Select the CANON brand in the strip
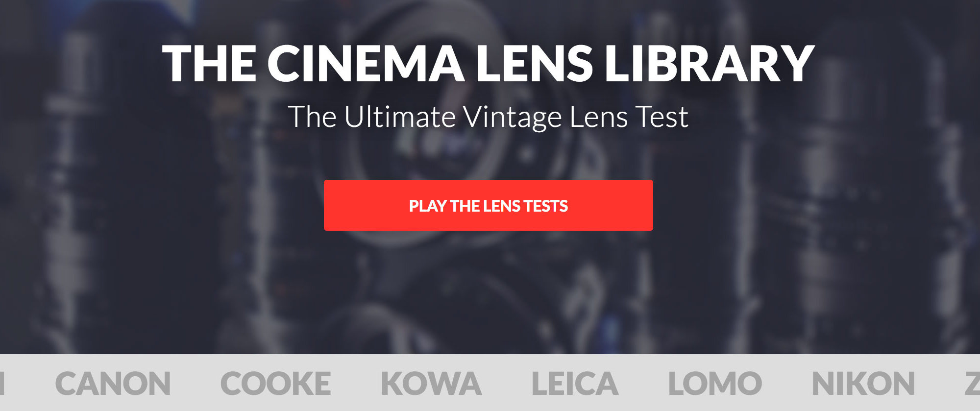980x411 pixels. 113,383
